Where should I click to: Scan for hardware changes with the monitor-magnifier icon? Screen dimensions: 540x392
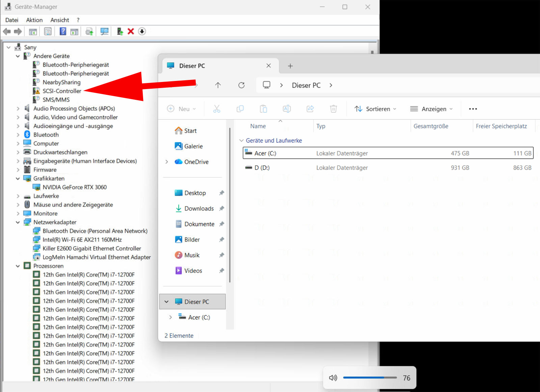point(105,32)
